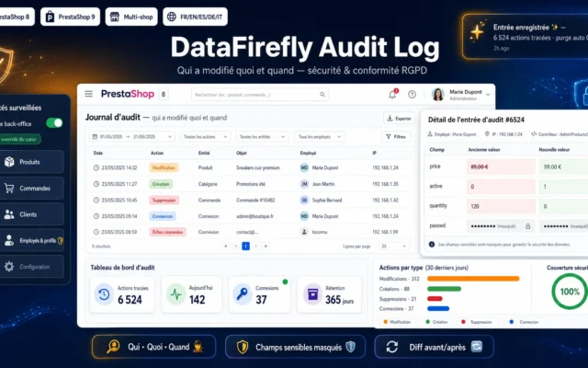Viewport: 588px width, 368px height.
Task: Jump to the last page arrow
Action: [x=266, y=247]
